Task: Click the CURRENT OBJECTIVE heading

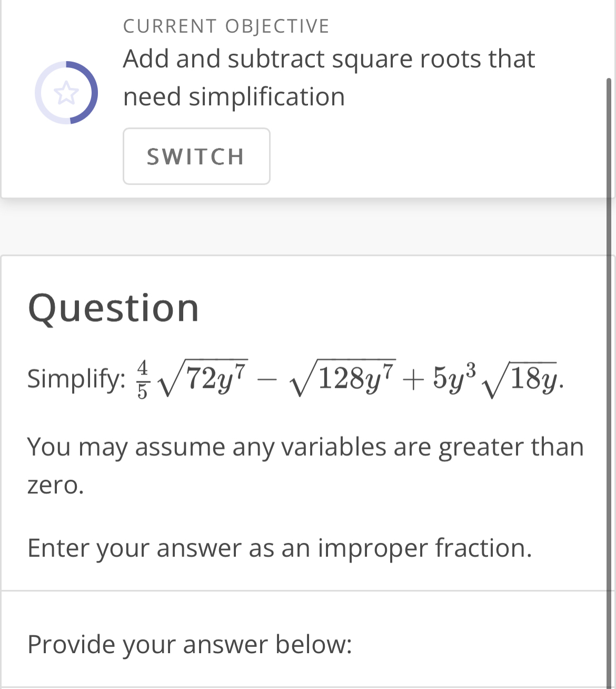Action: click(226, 26)
